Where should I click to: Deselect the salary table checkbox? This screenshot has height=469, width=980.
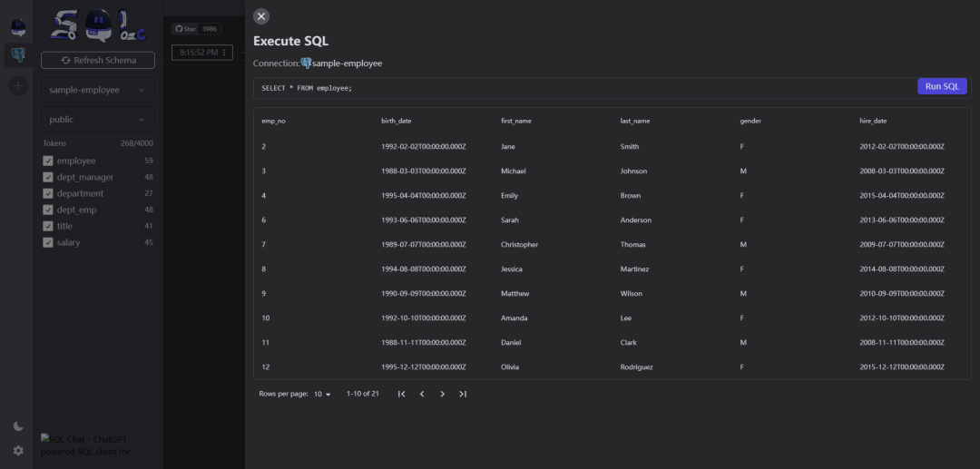click(48, 242)
